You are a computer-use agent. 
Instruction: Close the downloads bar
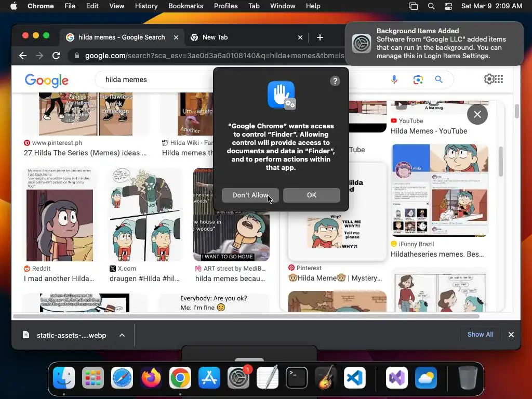click(511, 335)
